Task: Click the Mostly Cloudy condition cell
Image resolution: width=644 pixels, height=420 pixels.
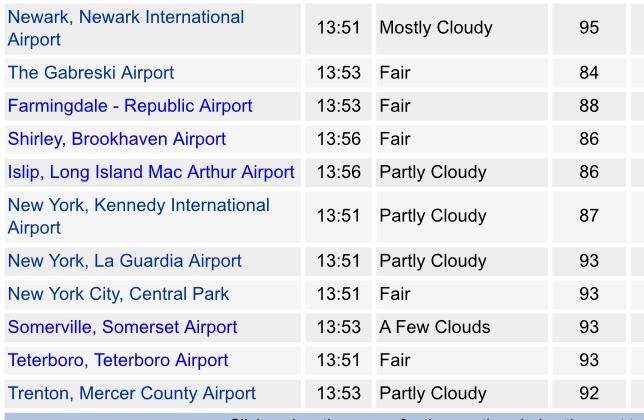Action: [436, 28]
